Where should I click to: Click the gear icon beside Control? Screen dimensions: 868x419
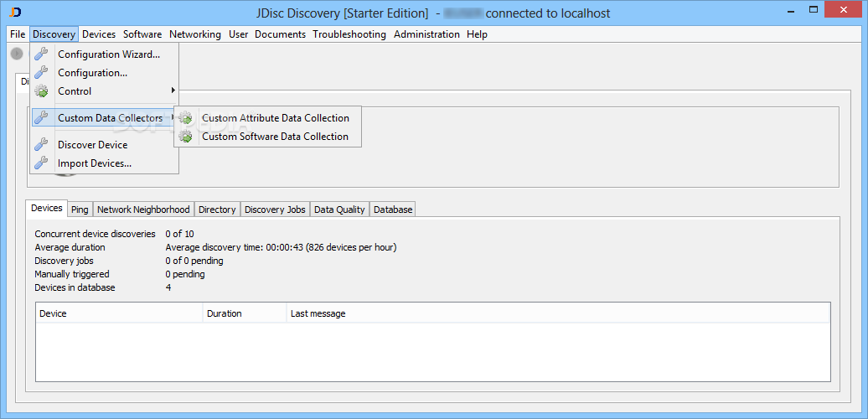(41, 91)
